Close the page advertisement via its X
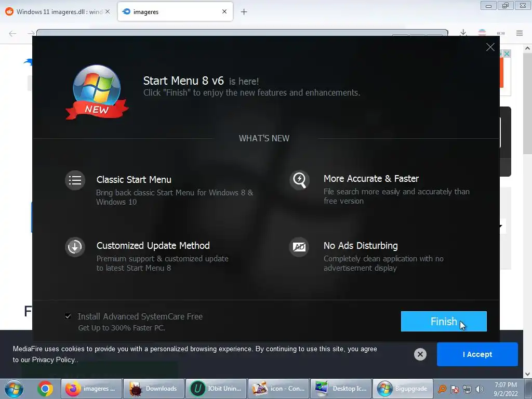The image size is (532, 399). [507, 54]
